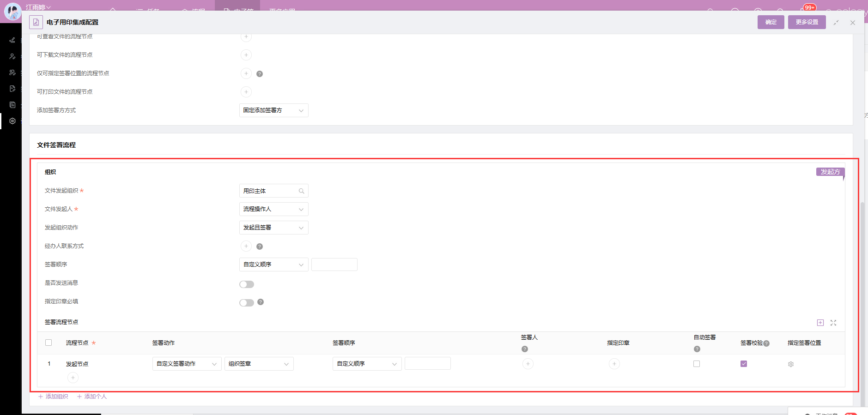This screenshot has width=868, height=415.
Task: Click the gear icon for 指定签署位置
Action: [x=790, y=364]
